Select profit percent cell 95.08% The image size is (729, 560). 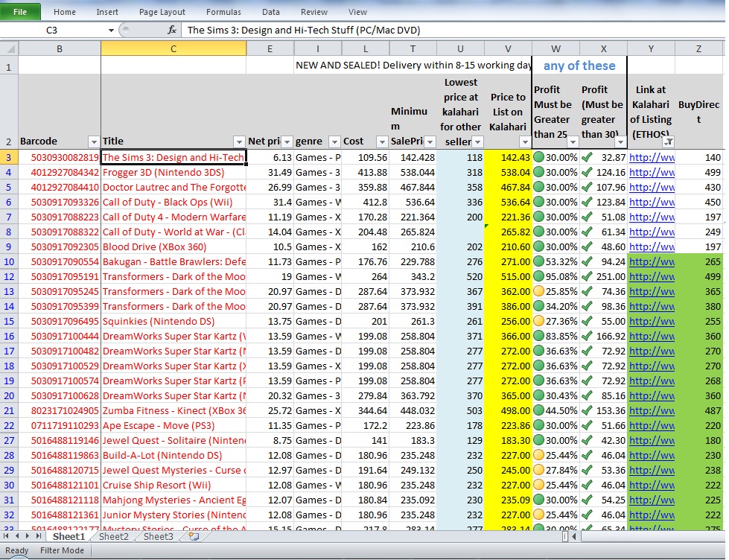[555, 277]
